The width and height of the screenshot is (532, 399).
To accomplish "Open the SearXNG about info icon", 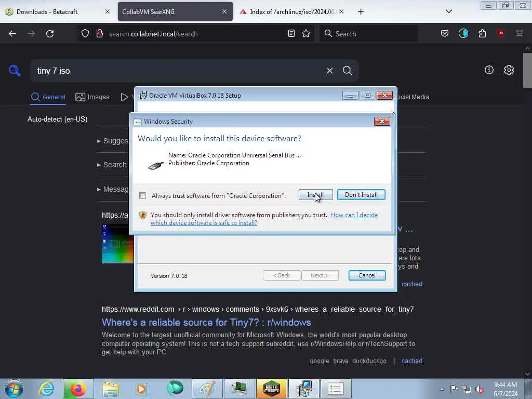I will click(x=489, y=70).
